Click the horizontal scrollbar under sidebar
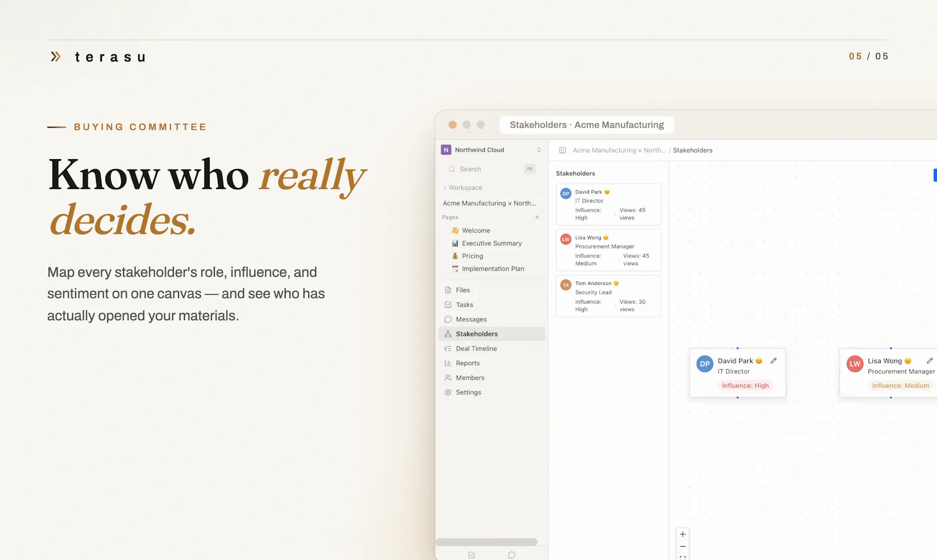Image resolution: width=937 pixels, height=560 pixels. [487, 542]
